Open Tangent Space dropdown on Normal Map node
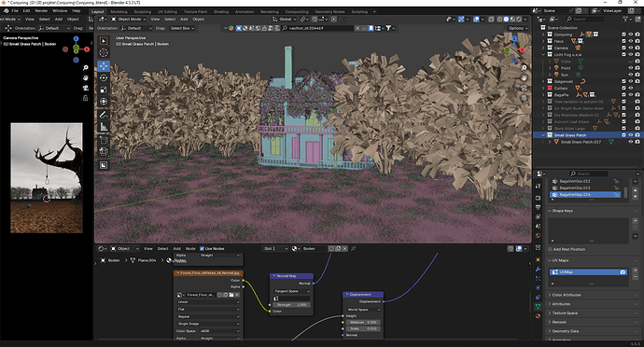644x347 pixels. tap(291, 291)
